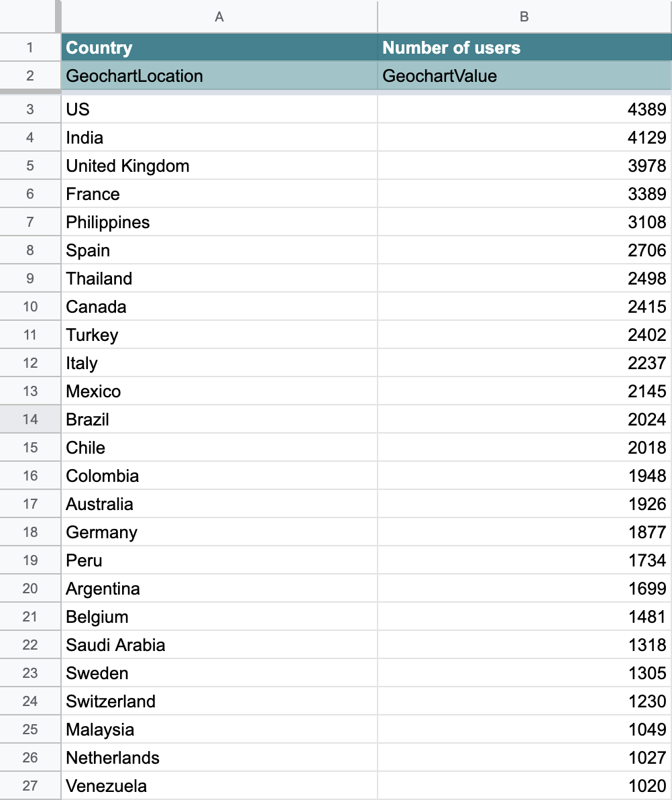Select the cell containing 4389
Screen dimensions: 672x800
(x=524, y=109)
